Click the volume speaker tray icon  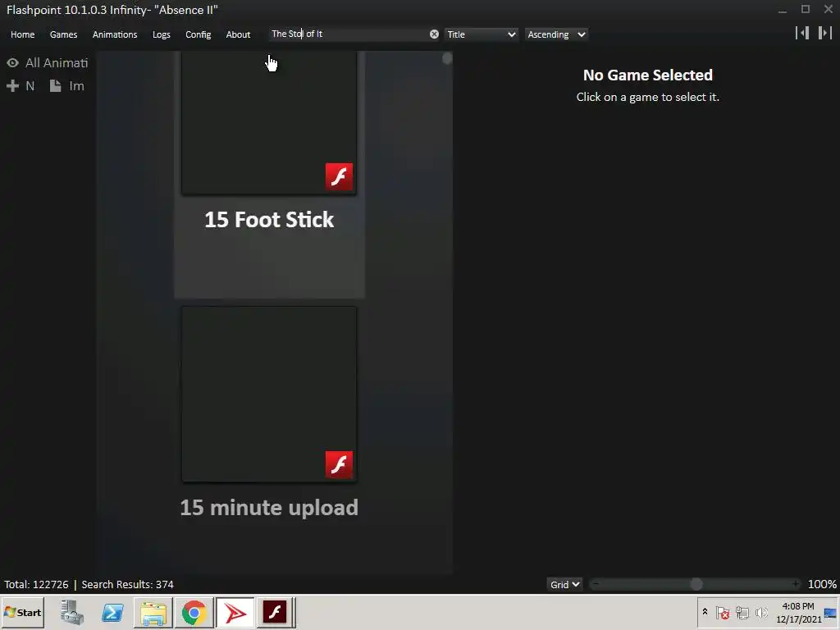(761, 612)
